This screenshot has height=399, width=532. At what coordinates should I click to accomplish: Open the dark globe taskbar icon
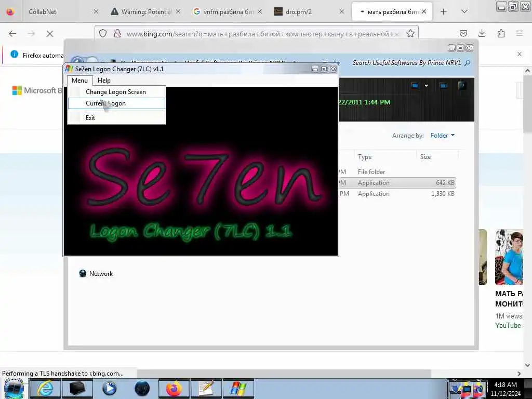(142, 389)
